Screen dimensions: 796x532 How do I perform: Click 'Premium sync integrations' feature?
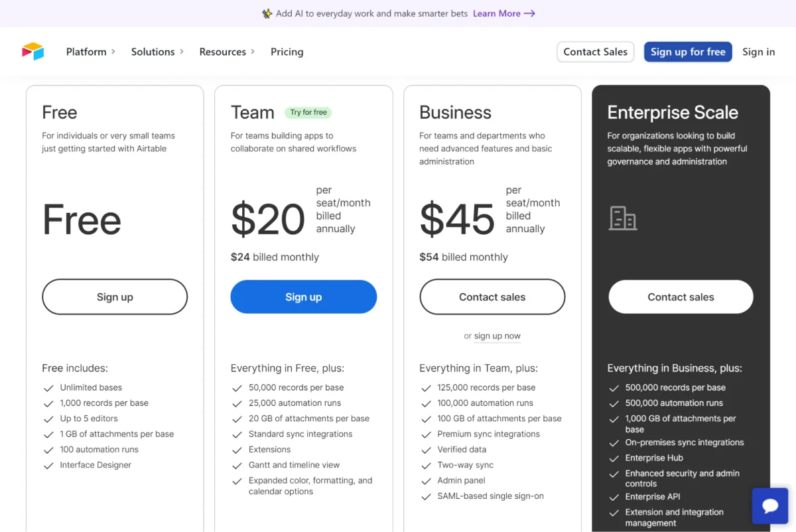tap(489, 434)
